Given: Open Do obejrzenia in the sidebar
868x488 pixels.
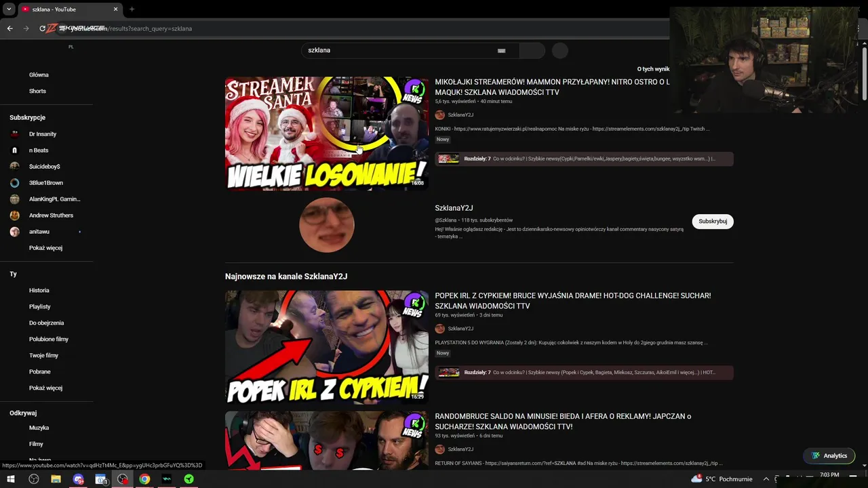Looking at the screenshot, I should (x=46, y=323).
